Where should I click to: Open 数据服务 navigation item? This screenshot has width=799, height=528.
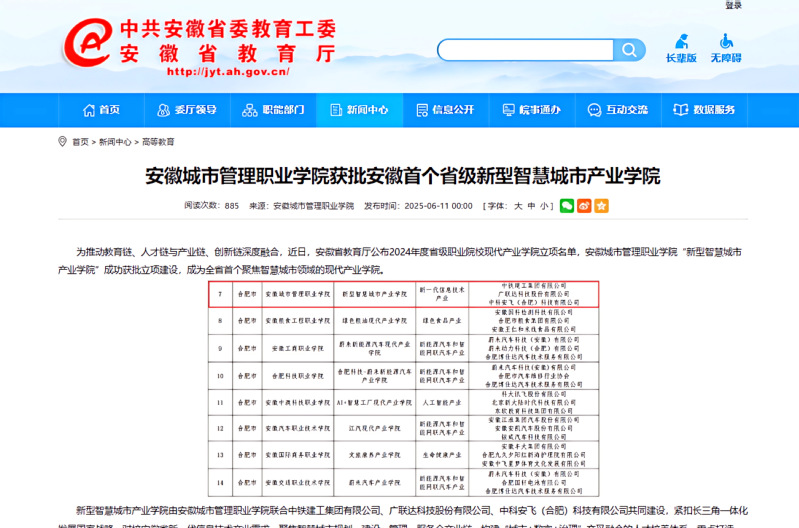tap(704, 110)
